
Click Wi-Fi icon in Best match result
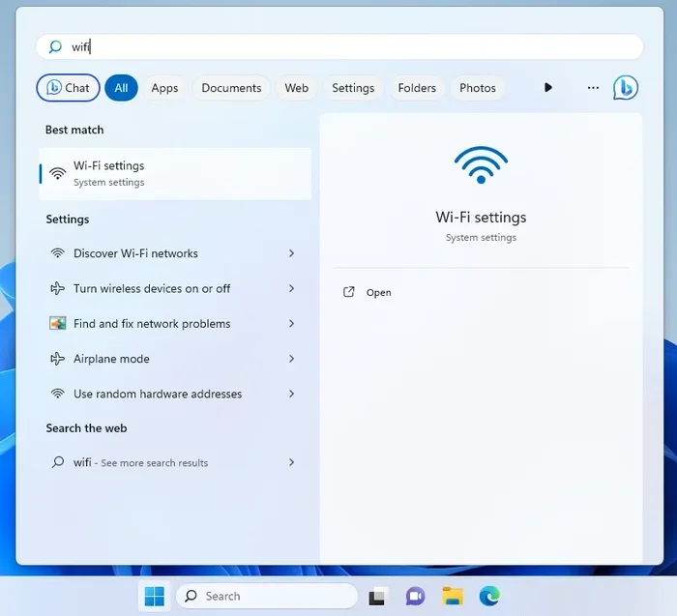(x=57, y=173)
